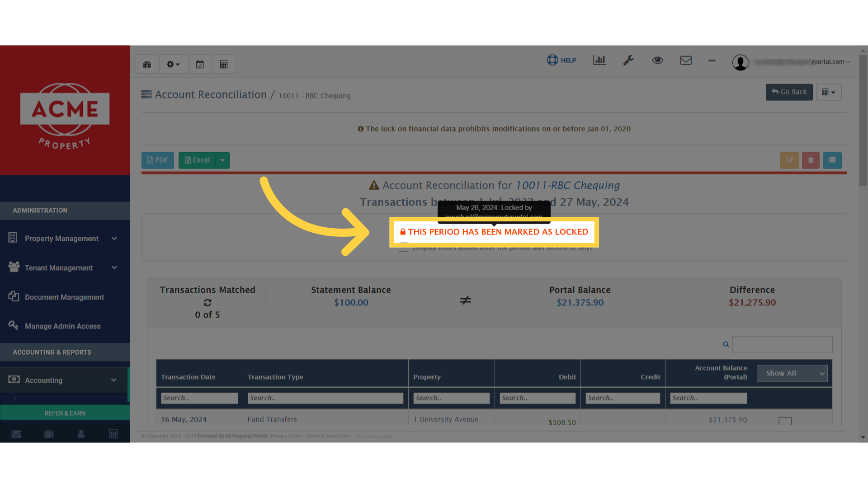Click the Account Reconciliation page title
The height and width of the screenshot is (488, 868).
click(x=211, y=95)
